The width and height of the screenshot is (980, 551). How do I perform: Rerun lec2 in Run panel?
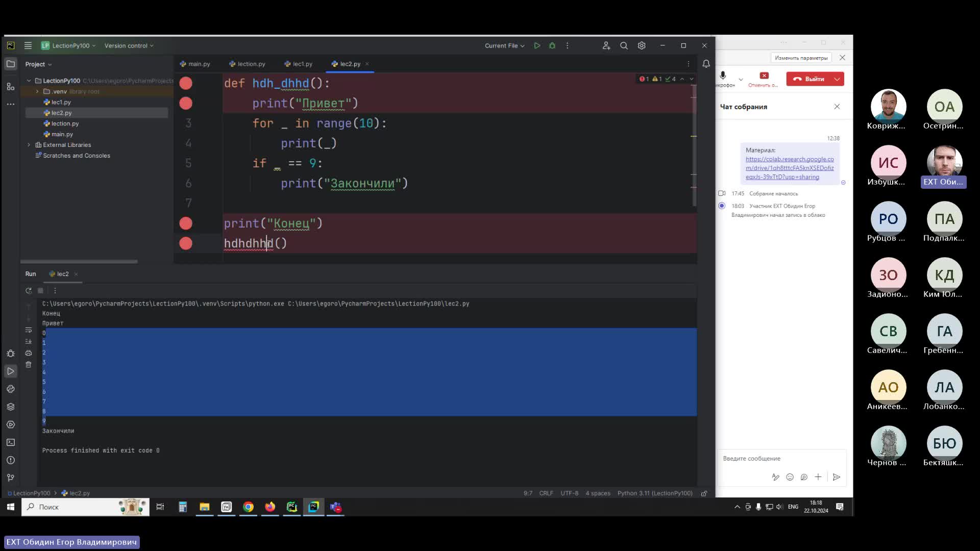pos(29,290)
